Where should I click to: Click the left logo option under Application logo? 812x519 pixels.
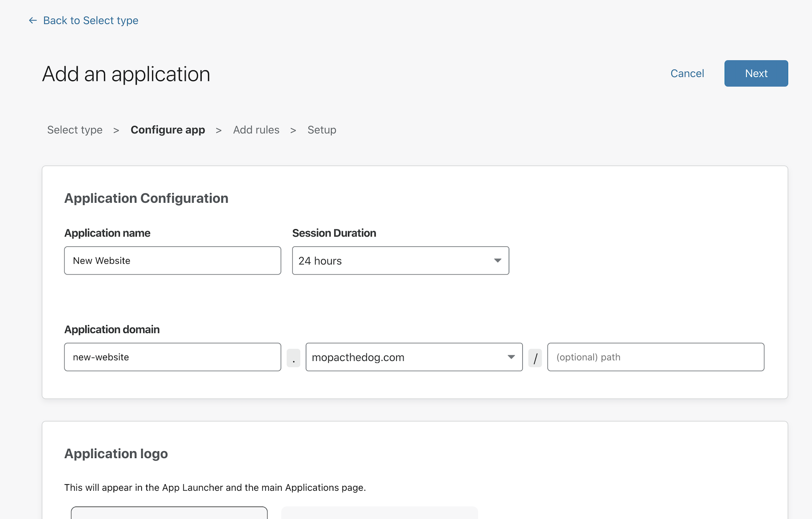169,514
